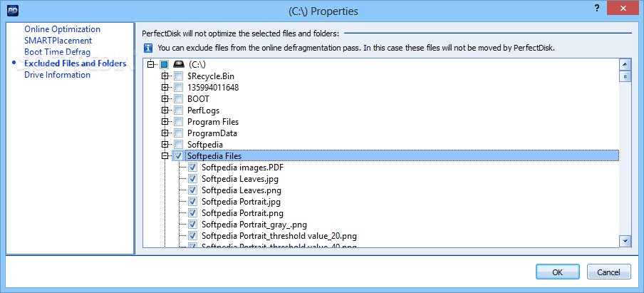The height and width of the screenshot is (293, 644).
Task: Collapse the (C:\) root node
Action: click(x=151, y=65)
